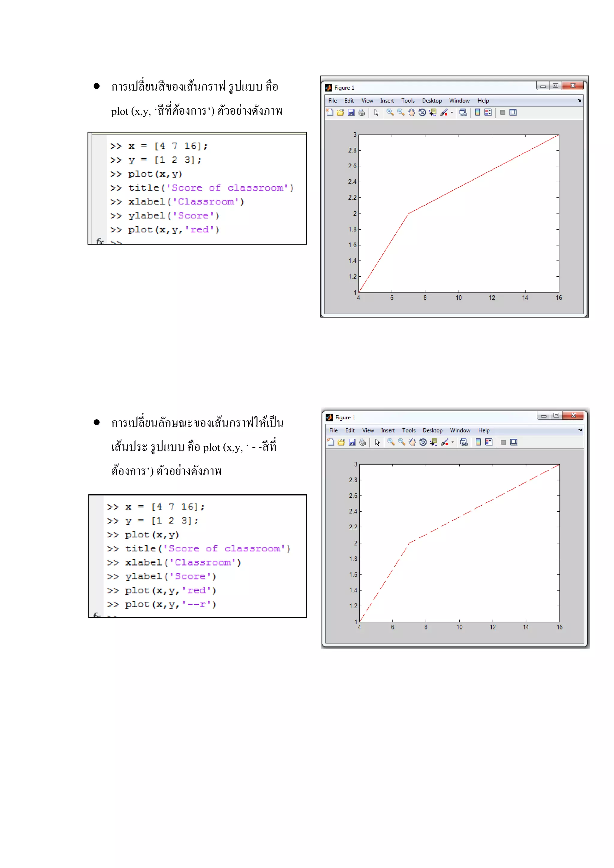Open Help menu in solid-line Figure window
614x868 pixels.
click(483, 101)
